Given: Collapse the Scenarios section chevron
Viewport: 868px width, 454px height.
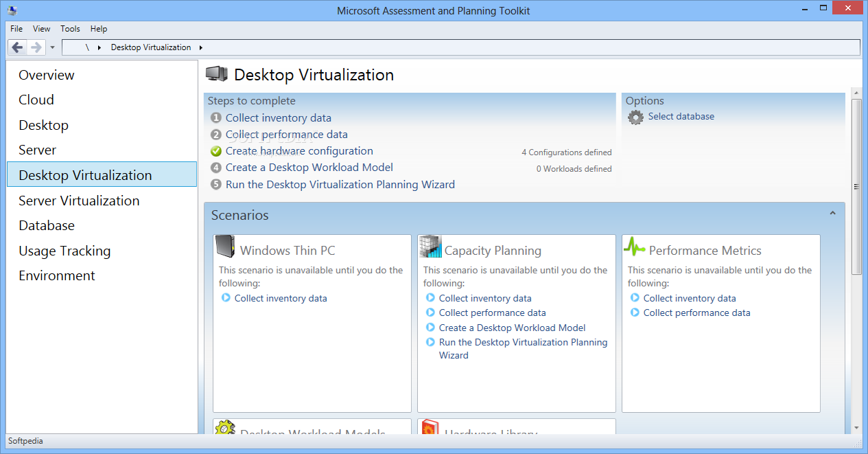Looking at the screenshot, I should point(832,214).
